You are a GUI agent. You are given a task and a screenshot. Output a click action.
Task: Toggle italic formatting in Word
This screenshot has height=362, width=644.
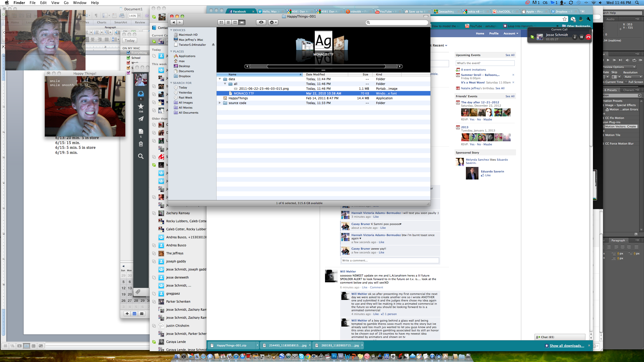coord(13,39)
